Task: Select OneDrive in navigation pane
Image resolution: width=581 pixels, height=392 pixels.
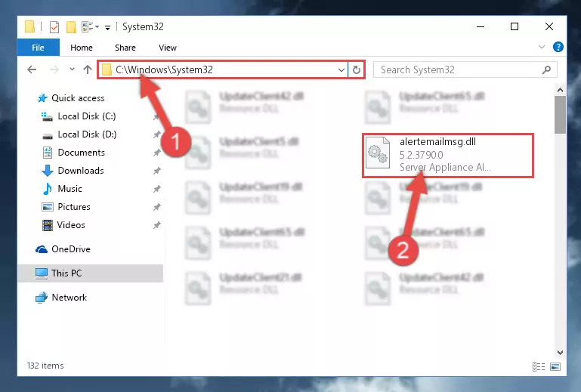Action: click(63, 249)
